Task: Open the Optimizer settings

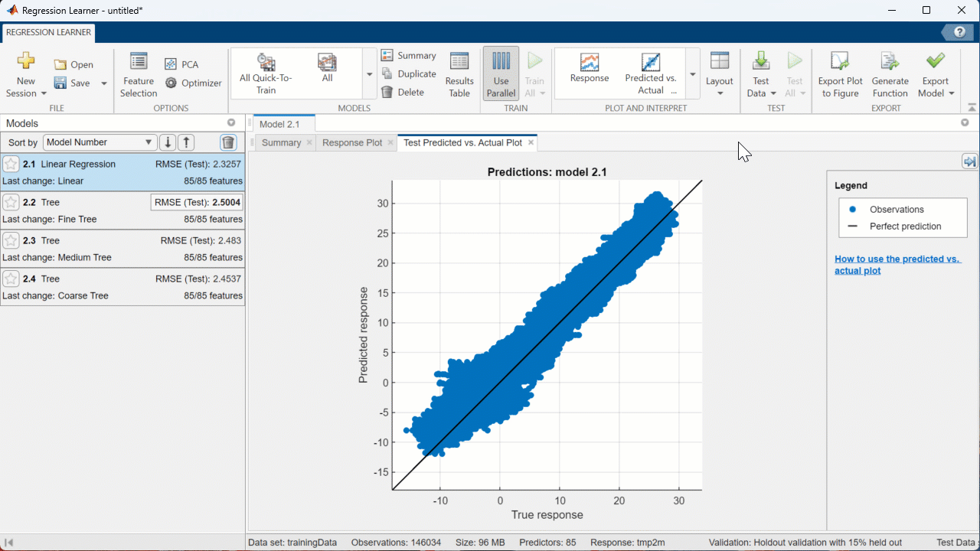Action: click(x=194, y=83)
